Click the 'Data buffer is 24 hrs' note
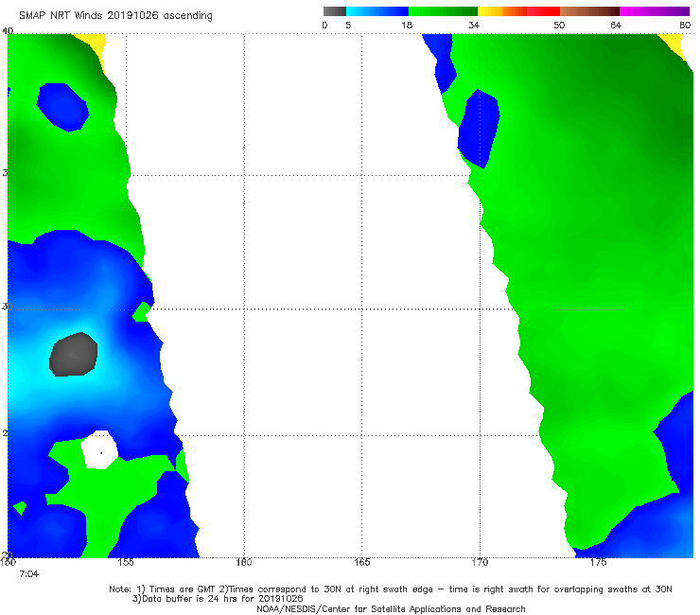700x615 pixels. point(218,599)
